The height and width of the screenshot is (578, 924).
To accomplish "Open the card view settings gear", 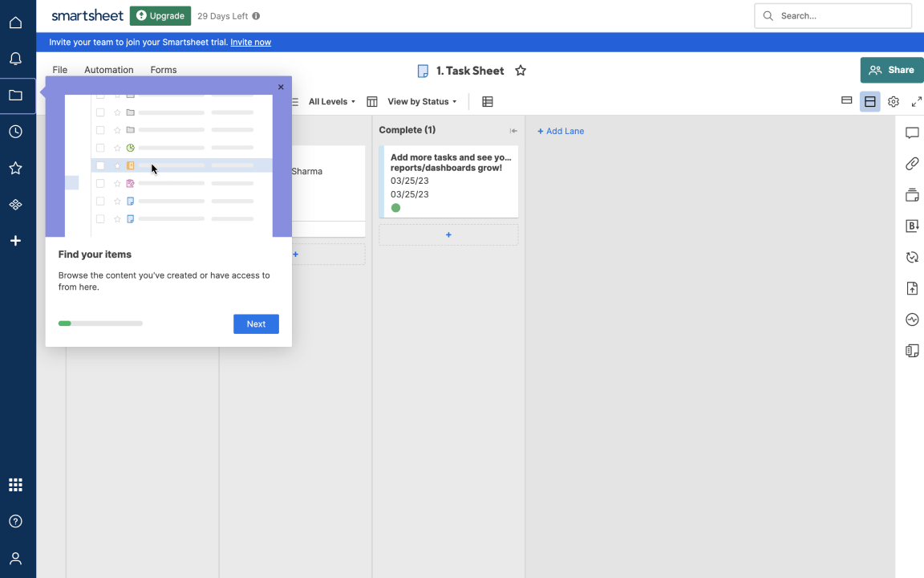I will [894, 101].
